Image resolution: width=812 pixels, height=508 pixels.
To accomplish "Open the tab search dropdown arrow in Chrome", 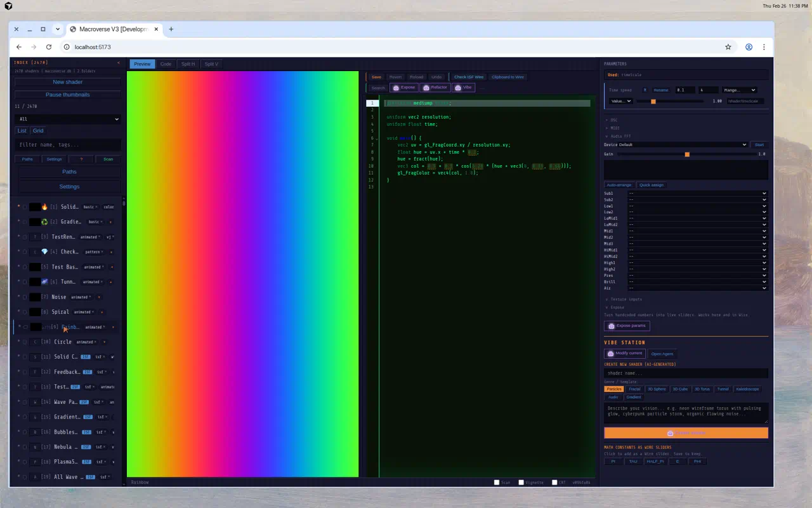I will click(58, 29).
